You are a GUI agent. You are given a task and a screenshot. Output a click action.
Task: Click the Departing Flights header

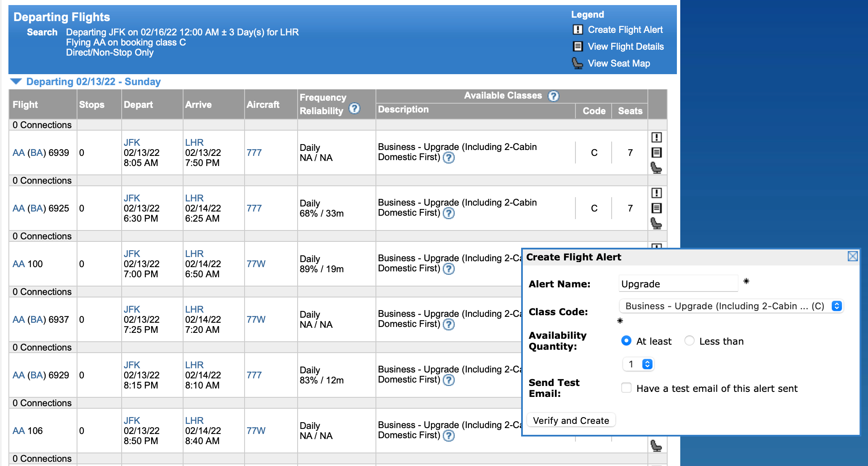[61, 17]
